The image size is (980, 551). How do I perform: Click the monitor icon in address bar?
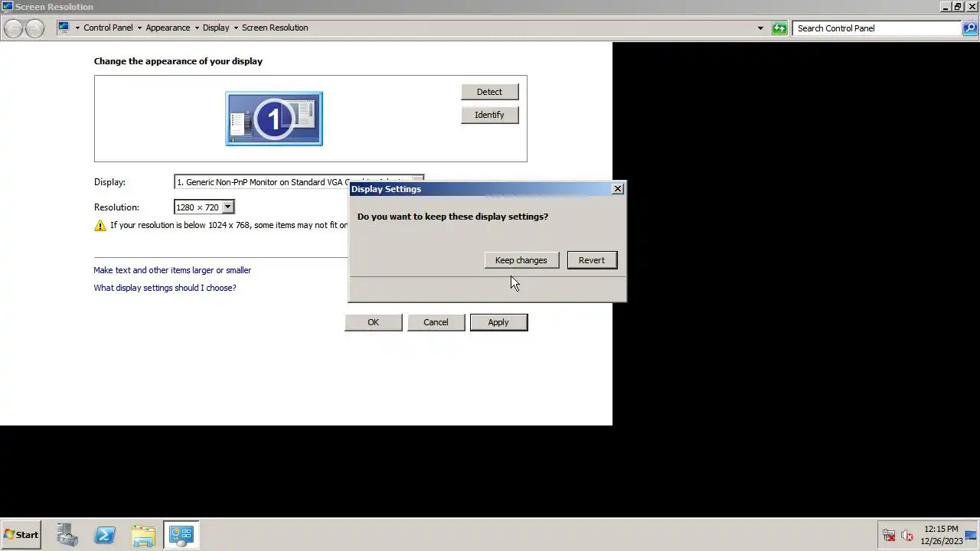64,28
